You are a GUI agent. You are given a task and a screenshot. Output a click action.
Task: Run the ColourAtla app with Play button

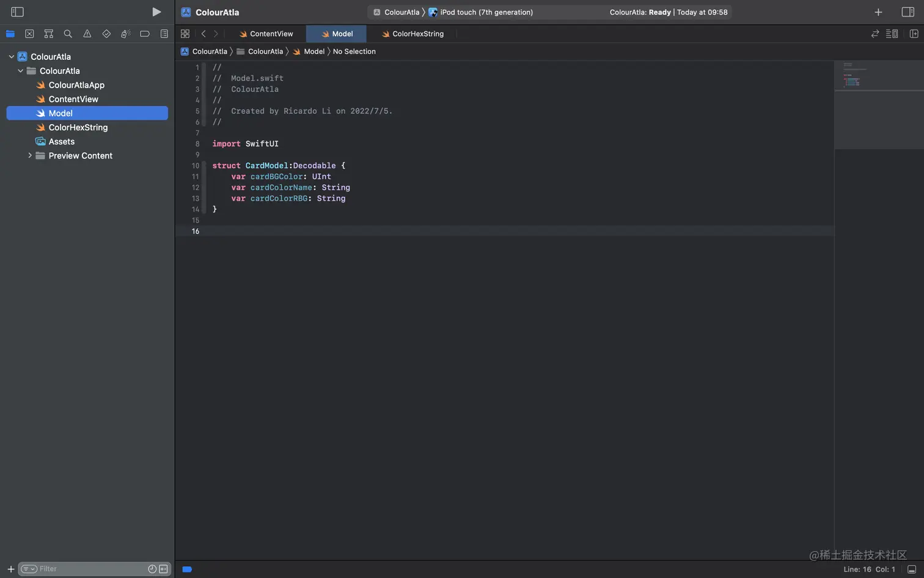point(156,12)
